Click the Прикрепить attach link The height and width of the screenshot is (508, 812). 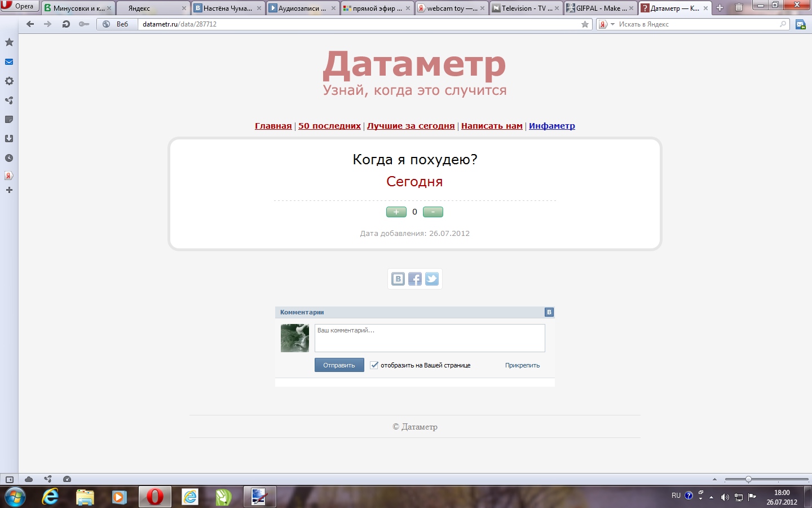tap(522, 365)
